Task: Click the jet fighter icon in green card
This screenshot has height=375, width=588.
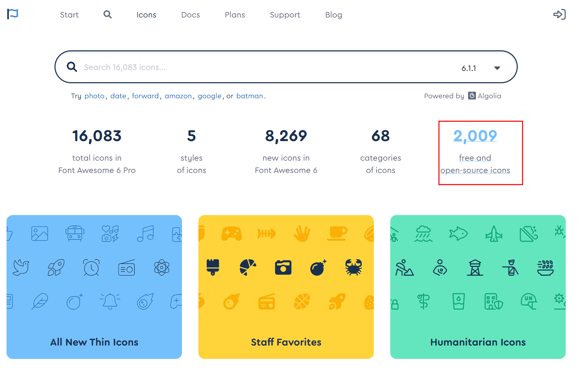Action: click(494, 234)
